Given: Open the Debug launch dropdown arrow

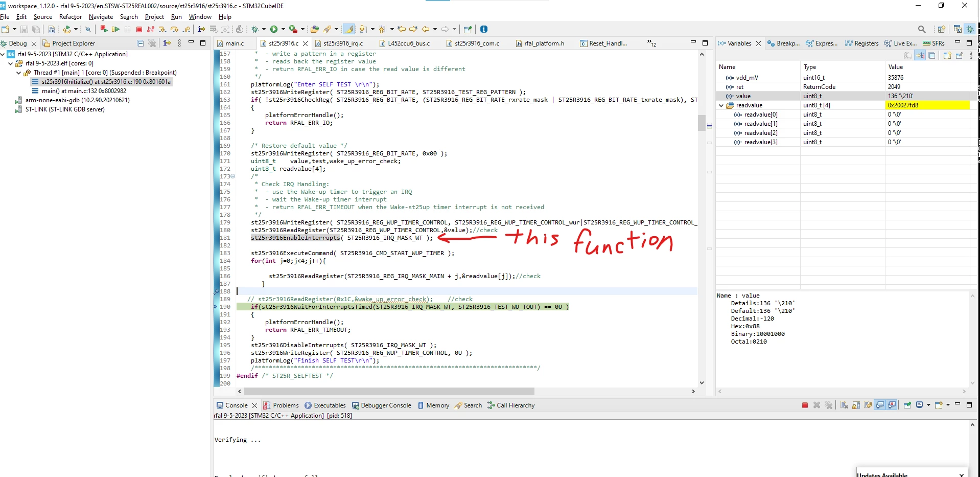Looking at the screenshot, I should (x=264, y=29).
